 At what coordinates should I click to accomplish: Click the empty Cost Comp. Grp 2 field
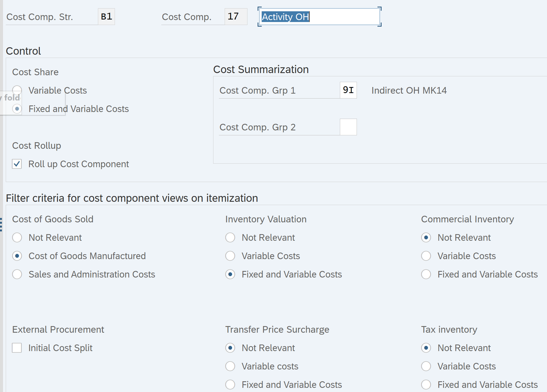coord(348,127)
